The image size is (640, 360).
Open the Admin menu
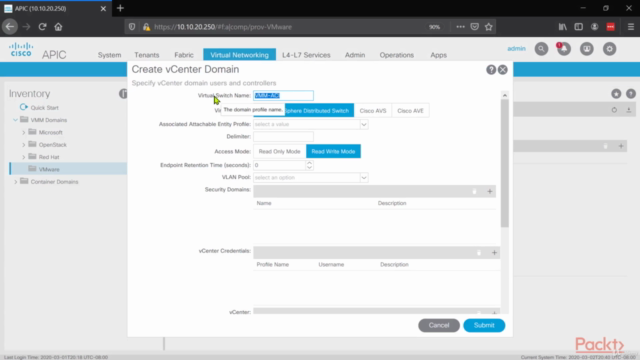click(355, 55)
